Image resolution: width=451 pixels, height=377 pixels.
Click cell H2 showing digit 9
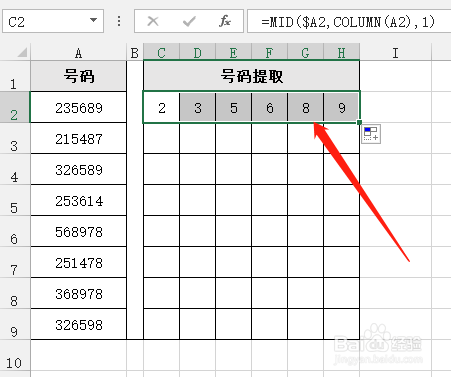pos(341,107)
